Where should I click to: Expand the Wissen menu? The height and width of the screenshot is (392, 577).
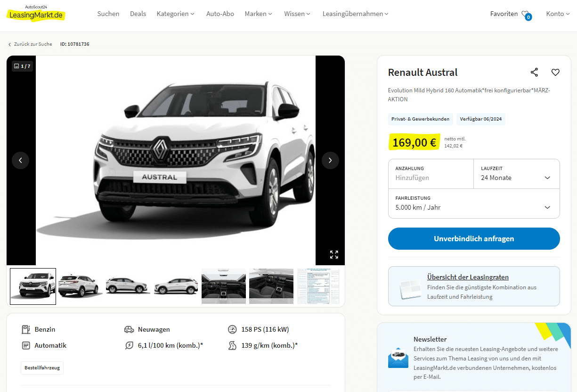click(x=297, y=14)
